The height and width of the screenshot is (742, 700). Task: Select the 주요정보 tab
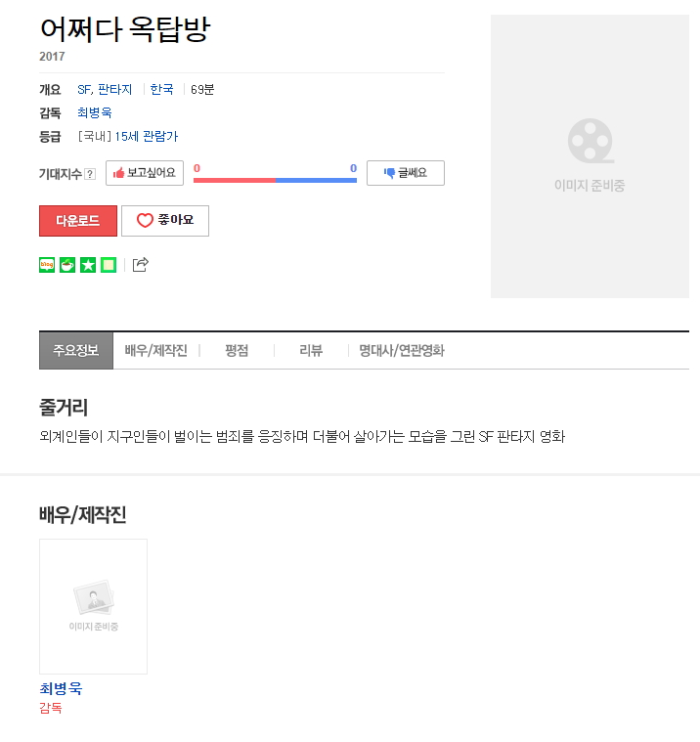click(76, 351)
